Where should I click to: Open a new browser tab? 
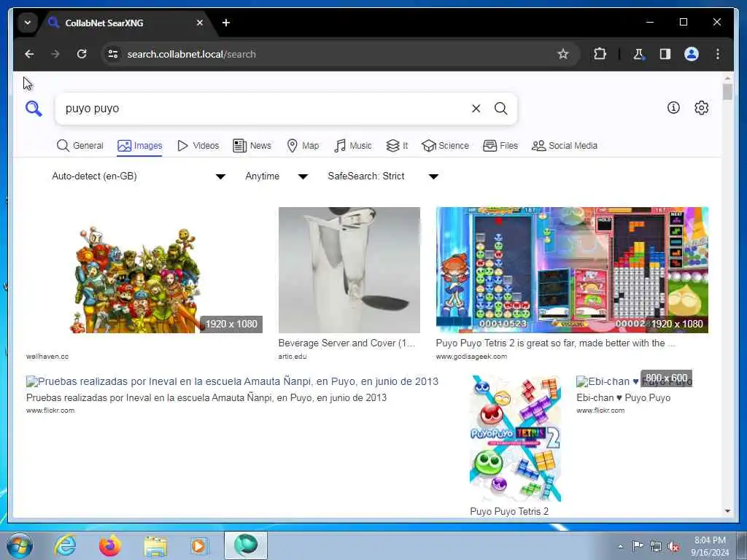(226, 23)
